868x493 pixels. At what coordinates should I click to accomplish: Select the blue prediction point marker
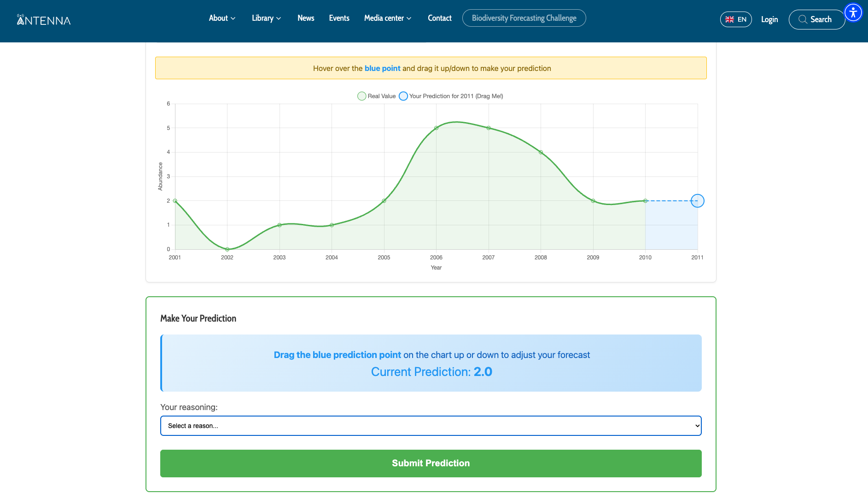(698, 201)
